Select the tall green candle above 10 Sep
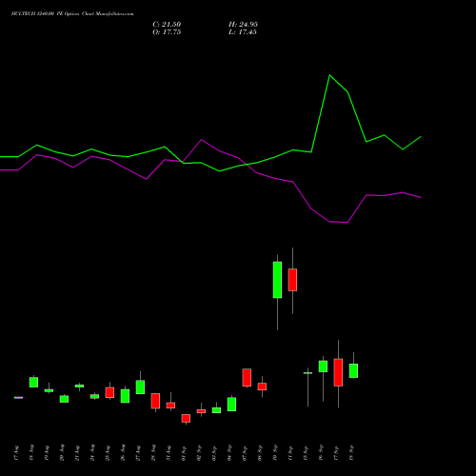Image resolution: width=476 pixels, height=476 pixels. (x=277, y=280)
